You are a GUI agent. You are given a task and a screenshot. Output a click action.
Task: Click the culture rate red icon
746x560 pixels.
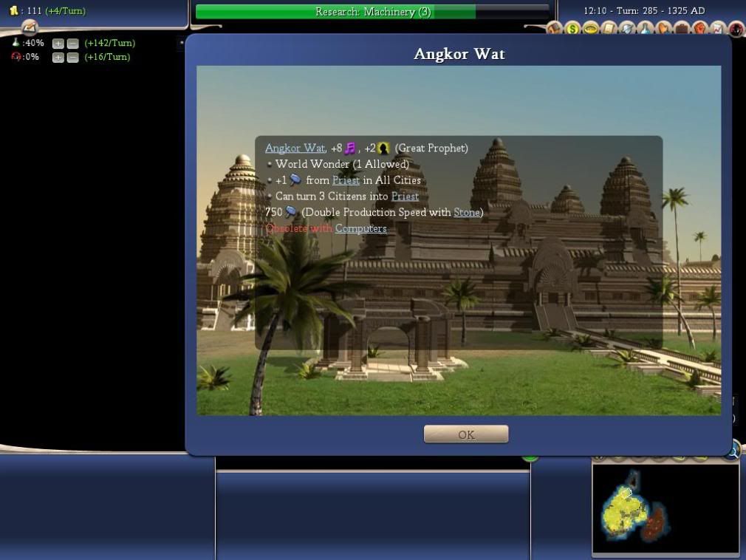coord(16,57)
